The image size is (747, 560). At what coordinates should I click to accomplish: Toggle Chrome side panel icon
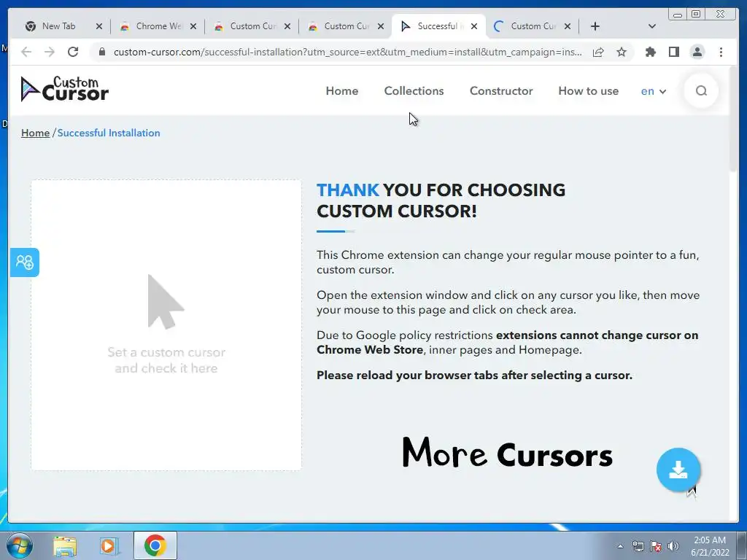point(673,52)
